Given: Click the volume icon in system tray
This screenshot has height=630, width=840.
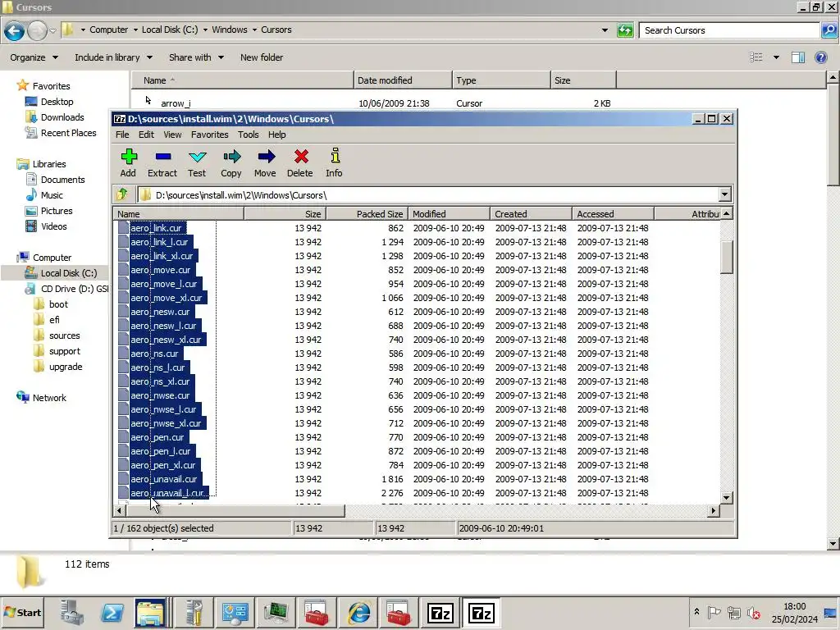Looking at the screenshot, I should pos(755,612).
